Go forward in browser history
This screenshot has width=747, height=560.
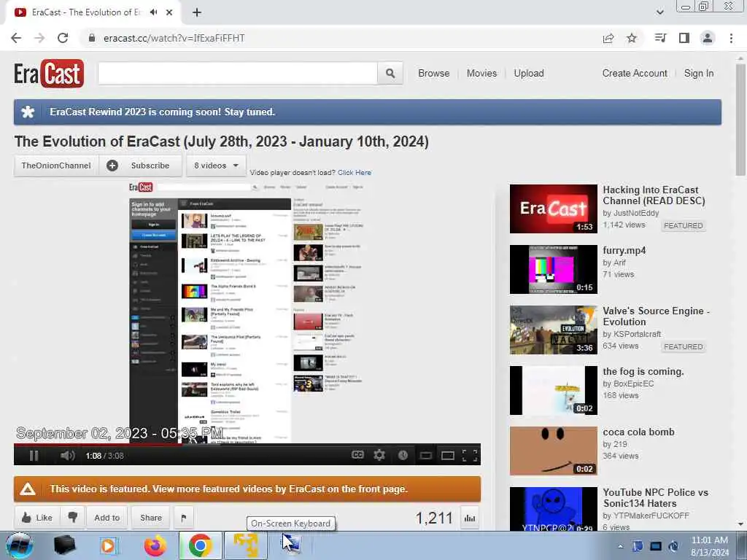point(39,38)
